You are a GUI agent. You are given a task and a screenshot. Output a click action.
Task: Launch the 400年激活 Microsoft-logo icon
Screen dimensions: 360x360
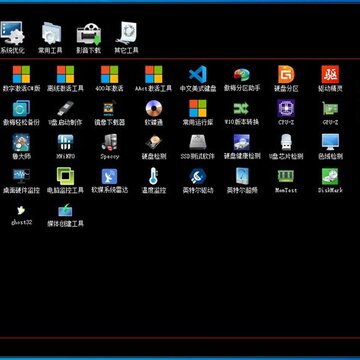[x=109, y=79]
